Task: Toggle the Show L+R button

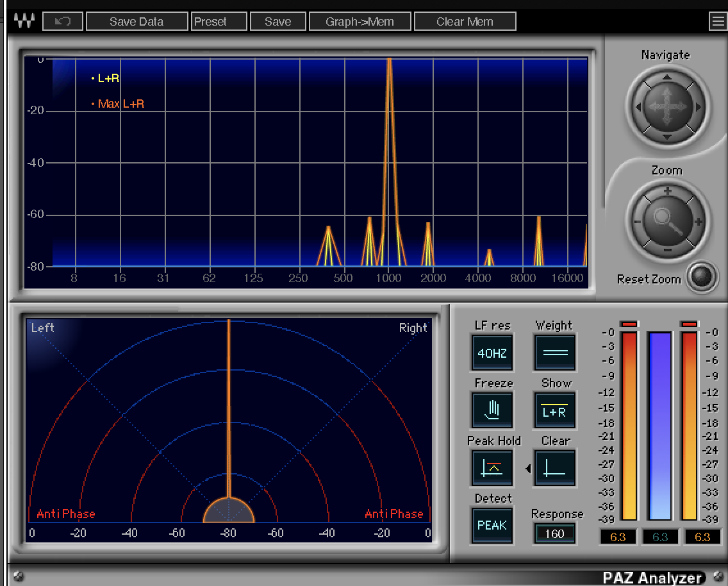Action: pyautogui.click(x=555, y=410)
